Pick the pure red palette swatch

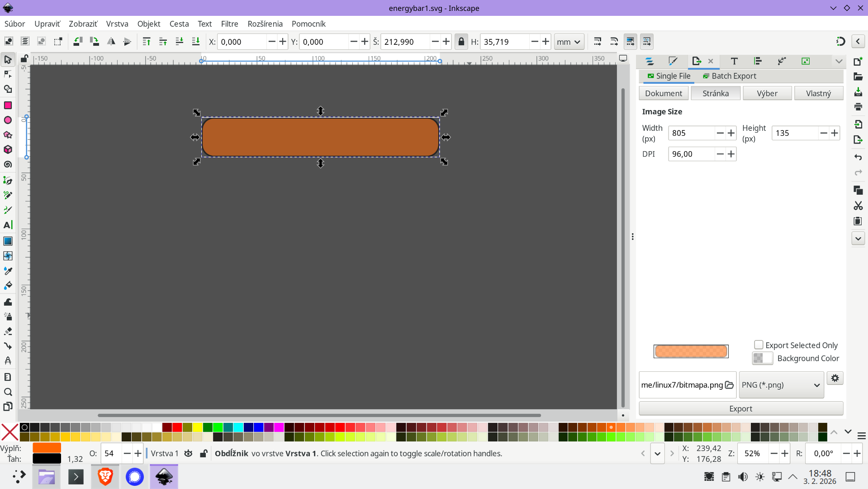coord(177,427)
